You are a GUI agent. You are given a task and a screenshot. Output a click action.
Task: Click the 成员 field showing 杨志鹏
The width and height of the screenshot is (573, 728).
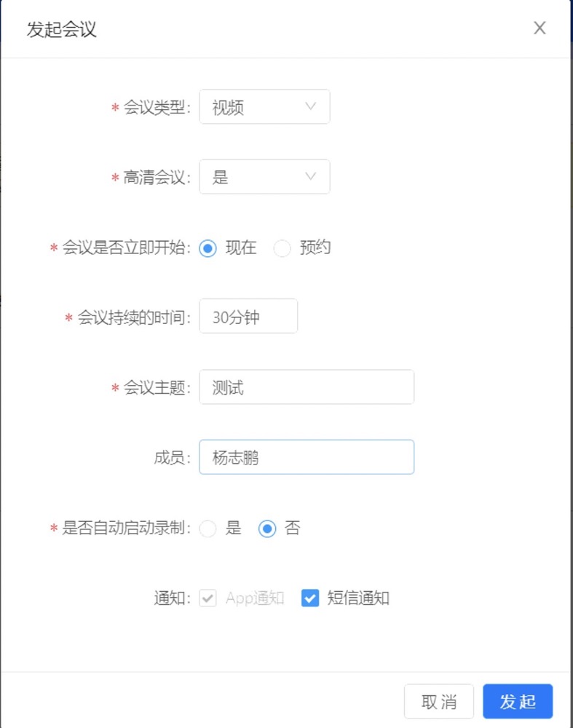pos(307,457)
